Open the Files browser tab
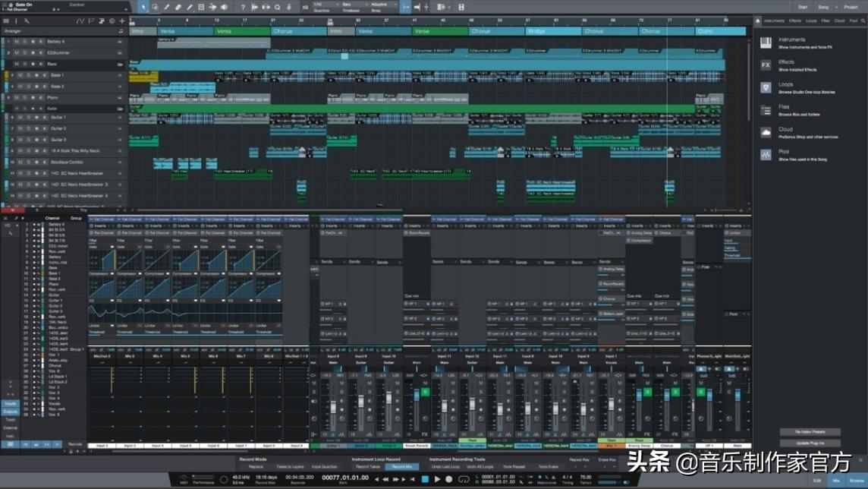Screen dimensions: 868x489 (826, 21)
